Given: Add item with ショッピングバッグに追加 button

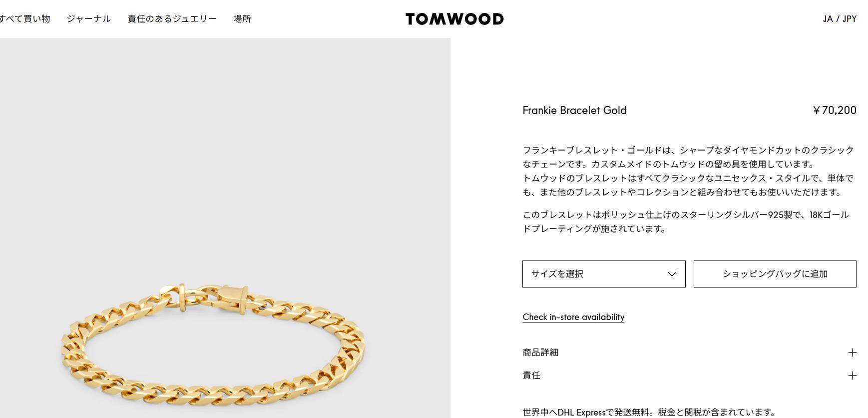Looking at the screenshot, I should click(775, 274).
